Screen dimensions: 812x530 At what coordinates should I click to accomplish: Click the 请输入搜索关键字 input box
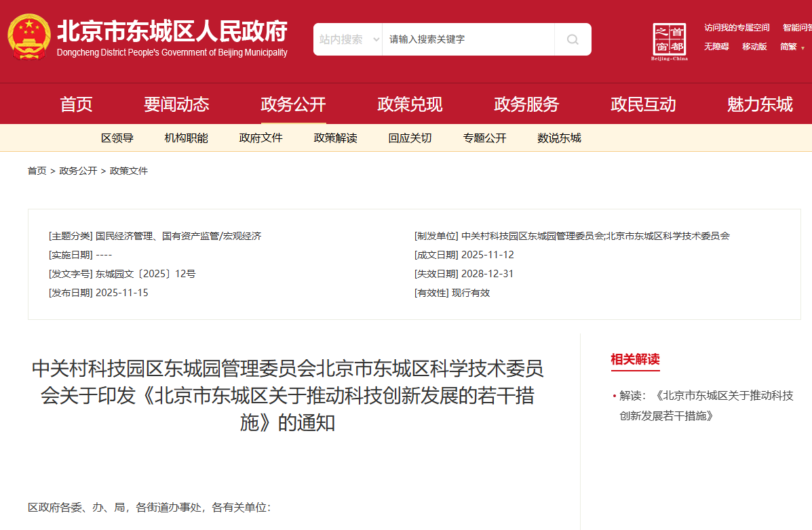(468, 39)
